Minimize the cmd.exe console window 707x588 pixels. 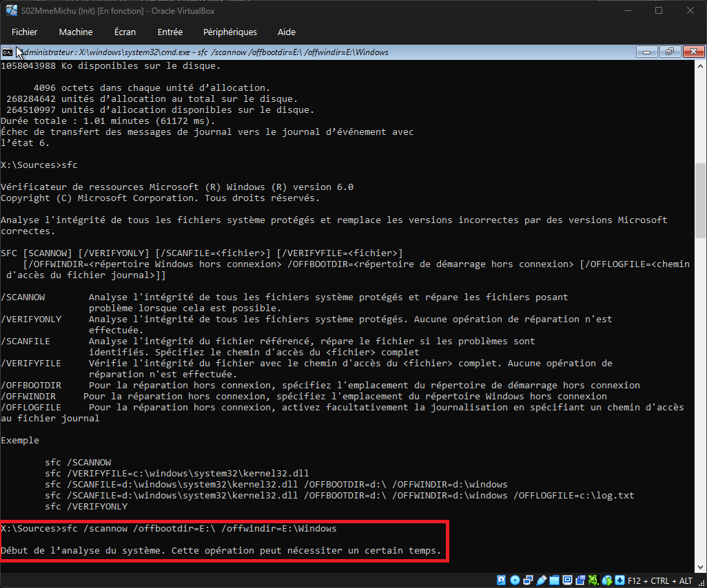pos(648,52)
